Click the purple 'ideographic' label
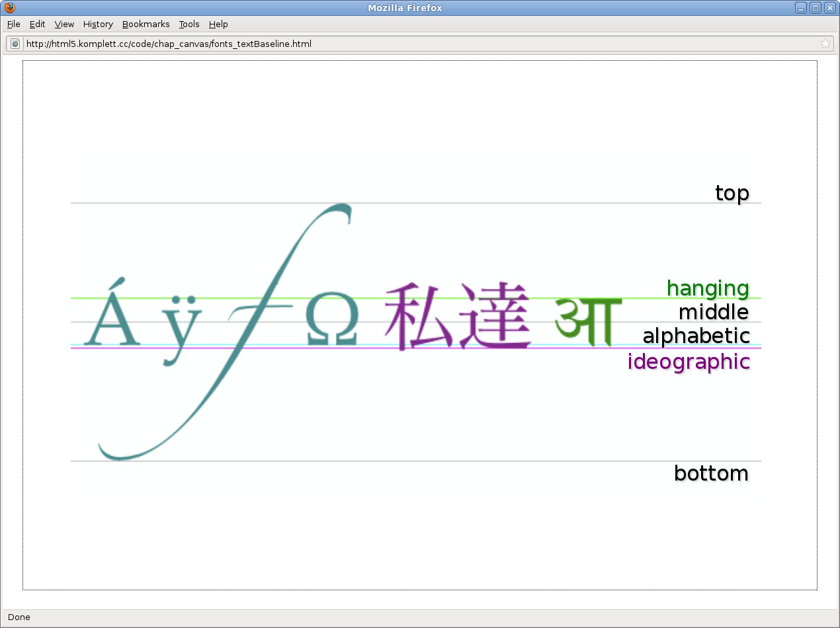This screenshot has width=840, height=628. [689, 362]
